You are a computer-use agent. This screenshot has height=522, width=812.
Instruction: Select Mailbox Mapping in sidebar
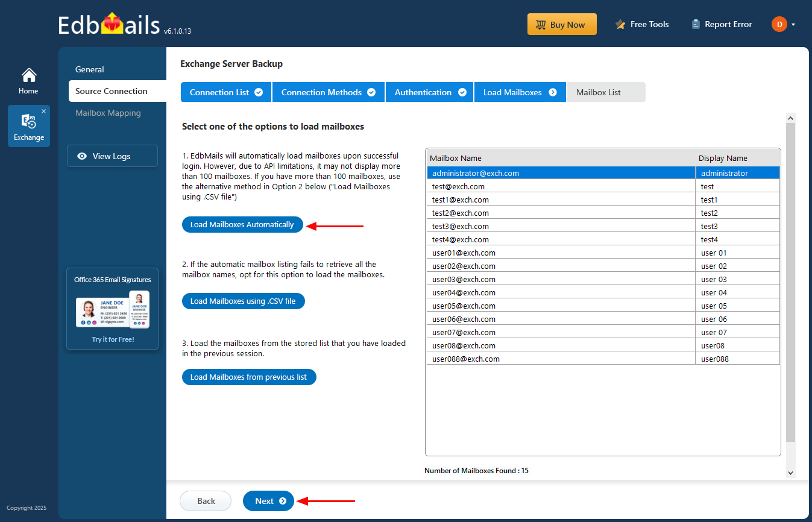tap(108, 113)
